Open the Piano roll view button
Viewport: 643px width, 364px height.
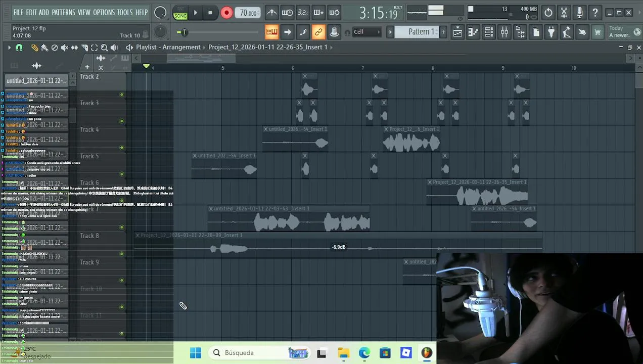(473, 32)
